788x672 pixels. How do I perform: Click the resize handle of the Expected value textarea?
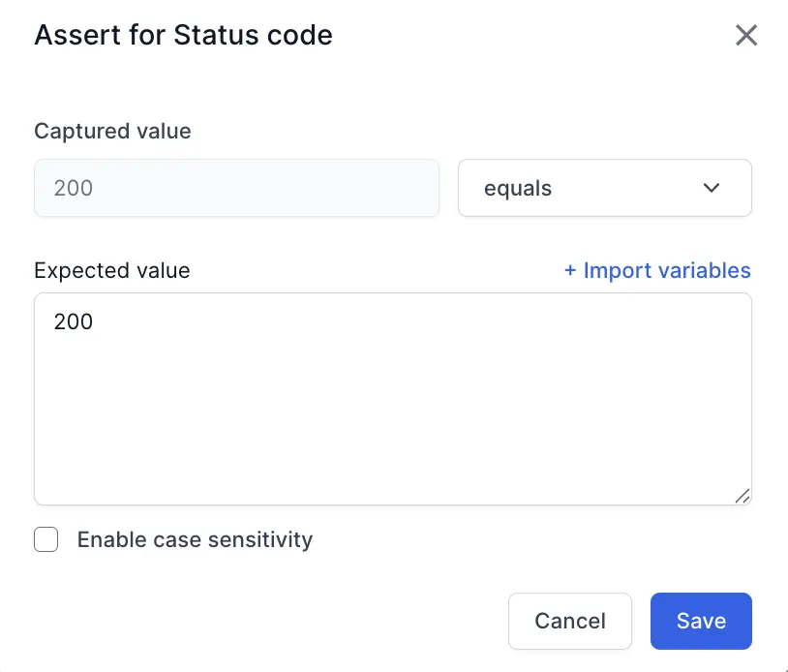pyautogui.click(x=743, y=497)
